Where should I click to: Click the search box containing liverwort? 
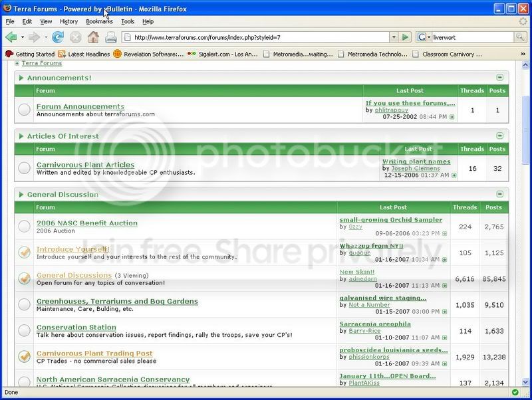pyautogui.click(x=473, y=37)
